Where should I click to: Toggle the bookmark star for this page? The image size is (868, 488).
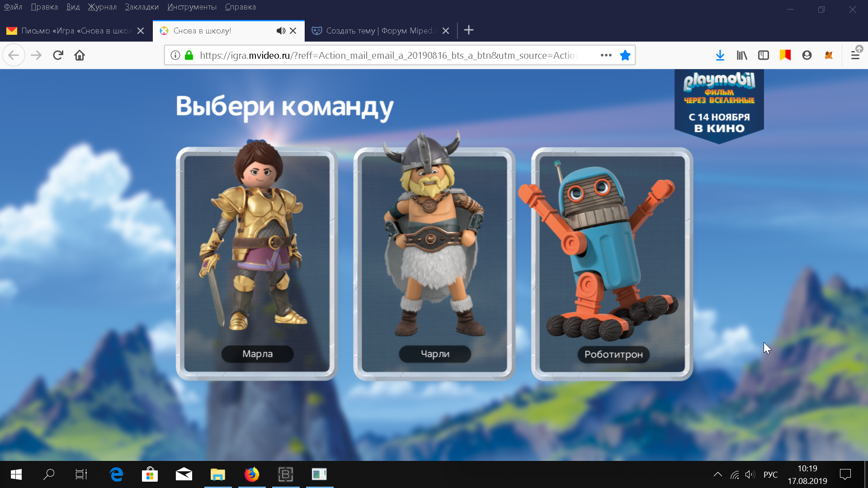click(x=625, y=55)
